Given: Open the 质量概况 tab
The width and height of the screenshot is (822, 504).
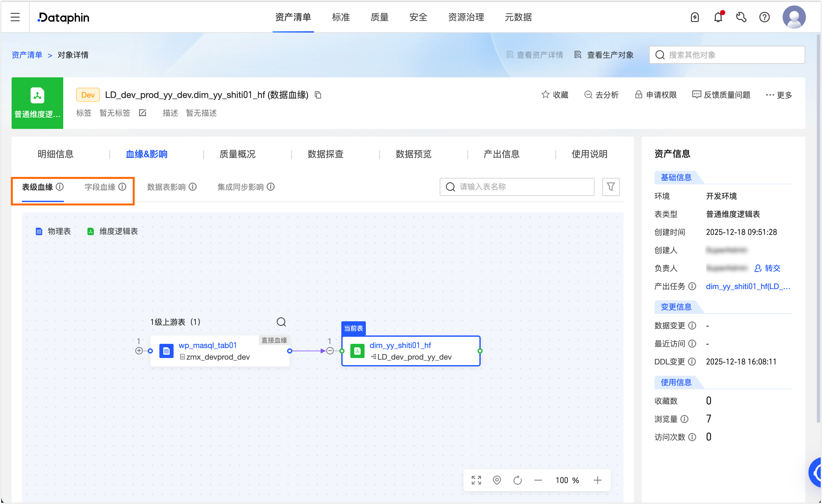Looking at the screenshot, I should point(237,154).
